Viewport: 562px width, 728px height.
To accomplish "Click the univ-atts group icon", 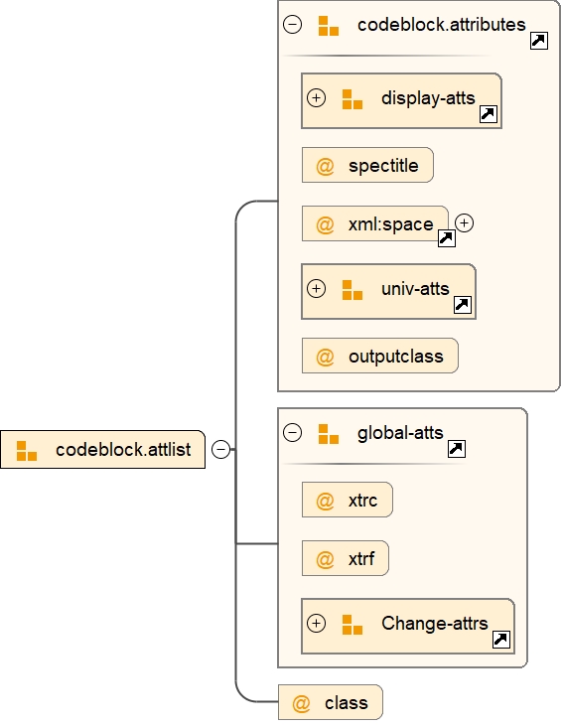I will pos(352,290).
